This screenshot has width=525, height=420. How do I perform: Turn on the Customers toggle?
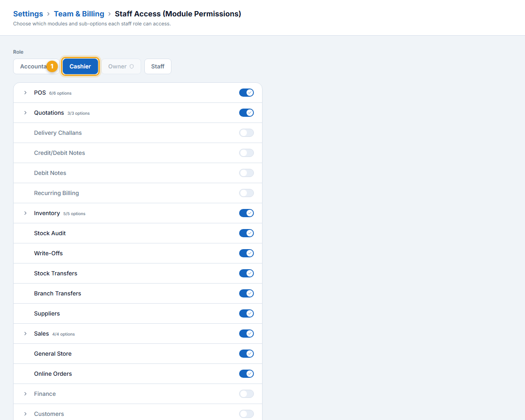click(x=247, y=414)
